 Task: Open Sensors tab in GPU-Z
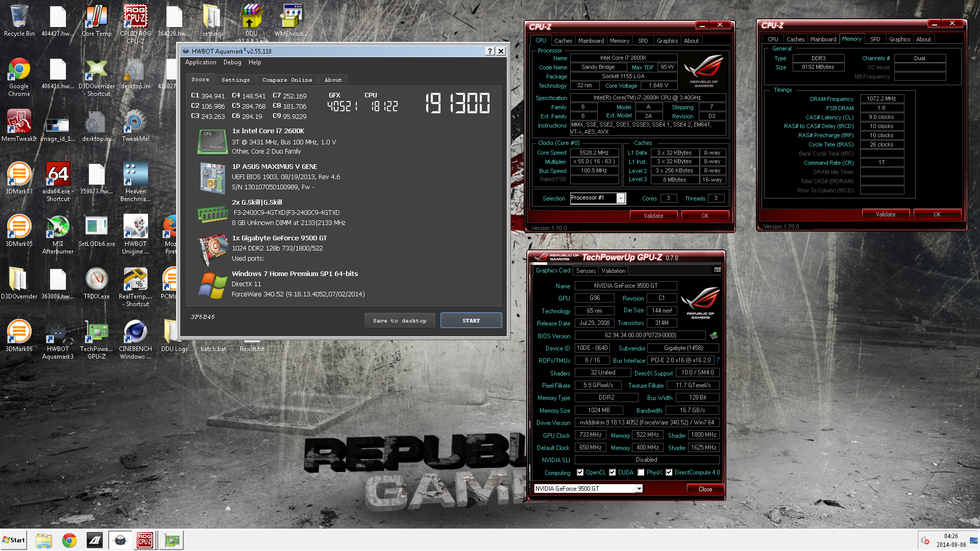click(585, 271)
